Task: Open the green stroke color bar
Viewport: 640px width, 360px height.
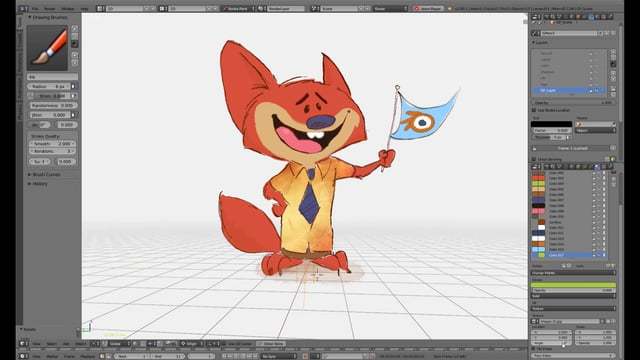Action: pos(573,284)
